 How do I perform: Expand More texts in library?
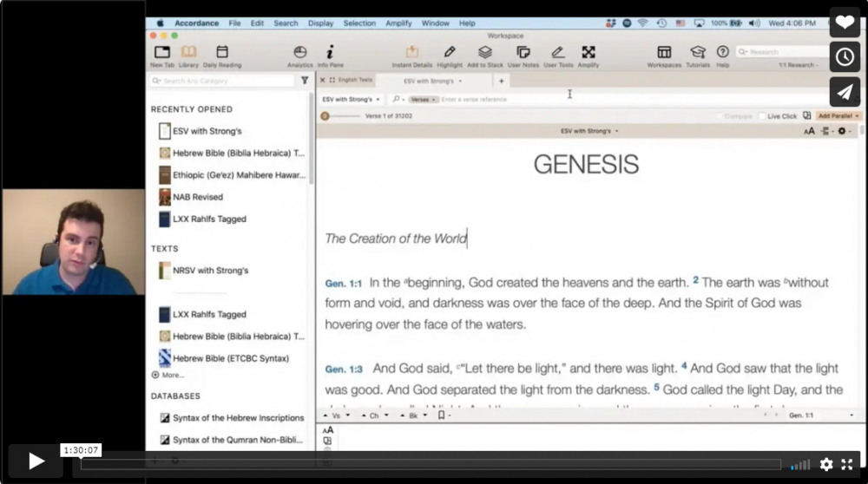[x=168, y=375]
